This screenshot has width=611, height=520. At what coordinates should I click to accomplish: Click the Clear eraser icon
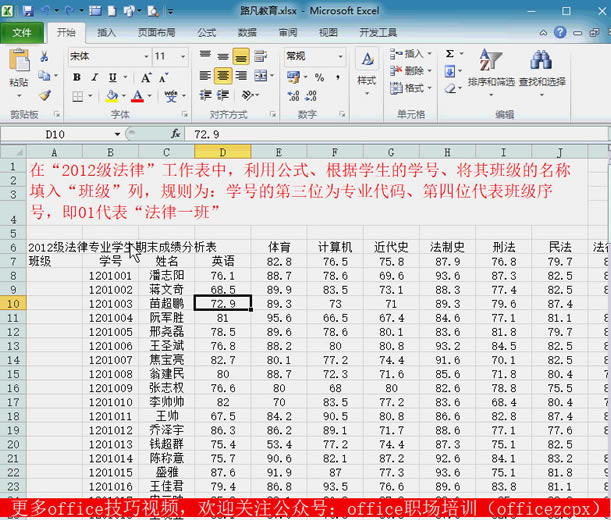[450, 89]
